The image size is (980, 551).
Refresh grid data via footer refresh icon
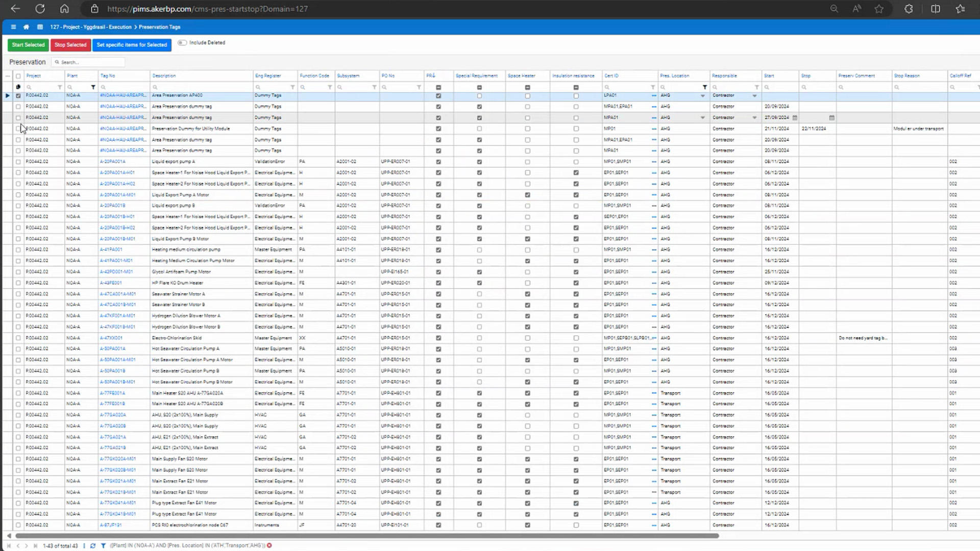[x=93, y=545]
